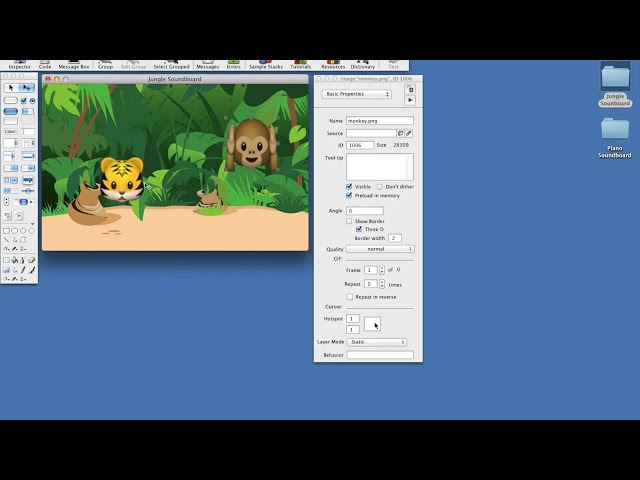Open Tutorials from the toolbar
This screenshot has height=480, width=640.
coord(300,65)
